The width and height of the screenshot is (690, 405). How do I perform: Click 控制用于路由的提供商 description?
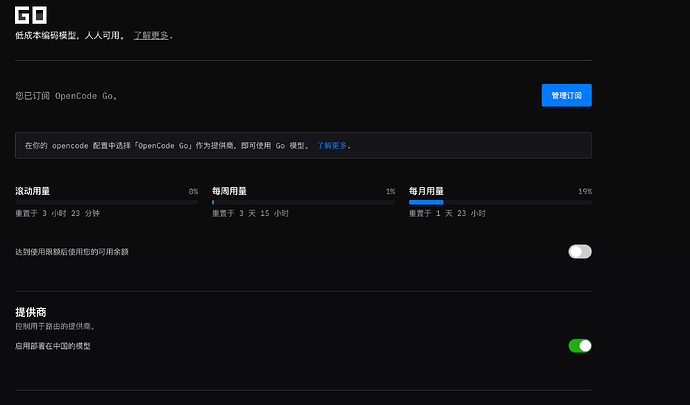tap(55, 326)
